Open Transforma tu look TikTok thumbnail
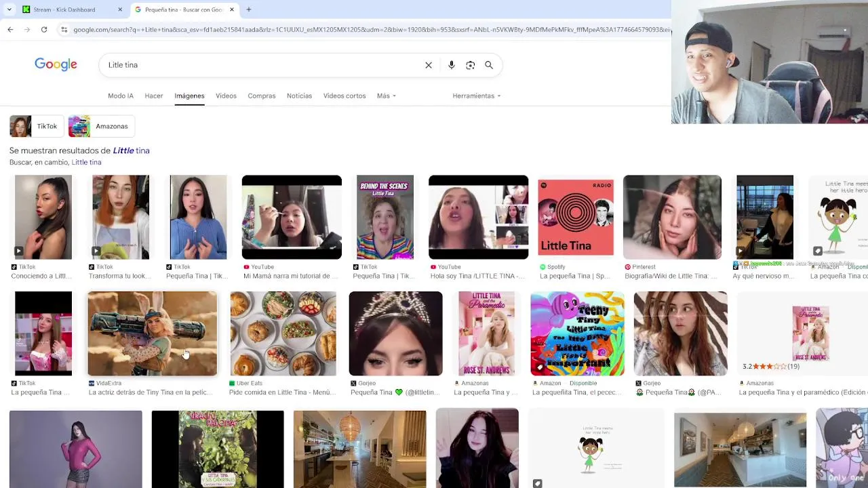 point(121,217)
